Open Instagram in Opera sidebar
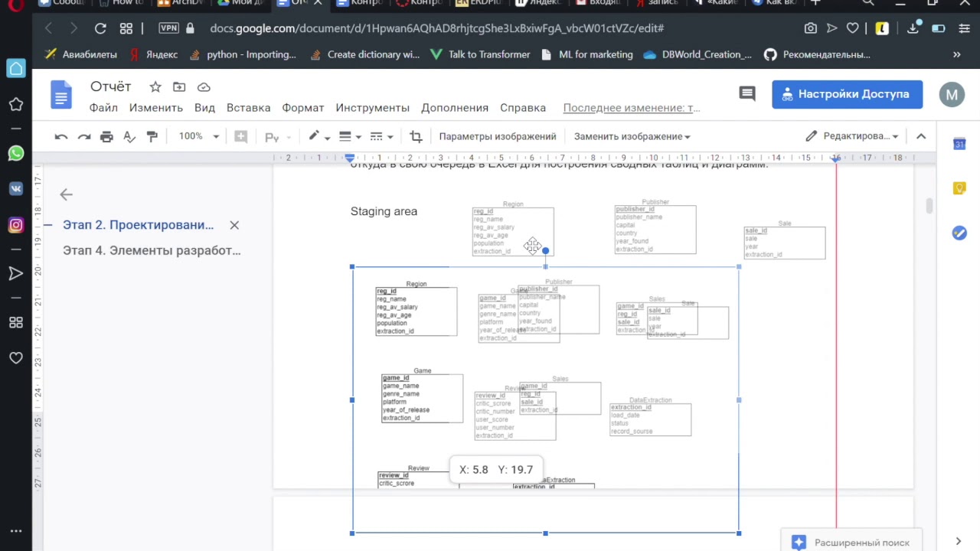The image size is (980, 551). click(16, 225)
